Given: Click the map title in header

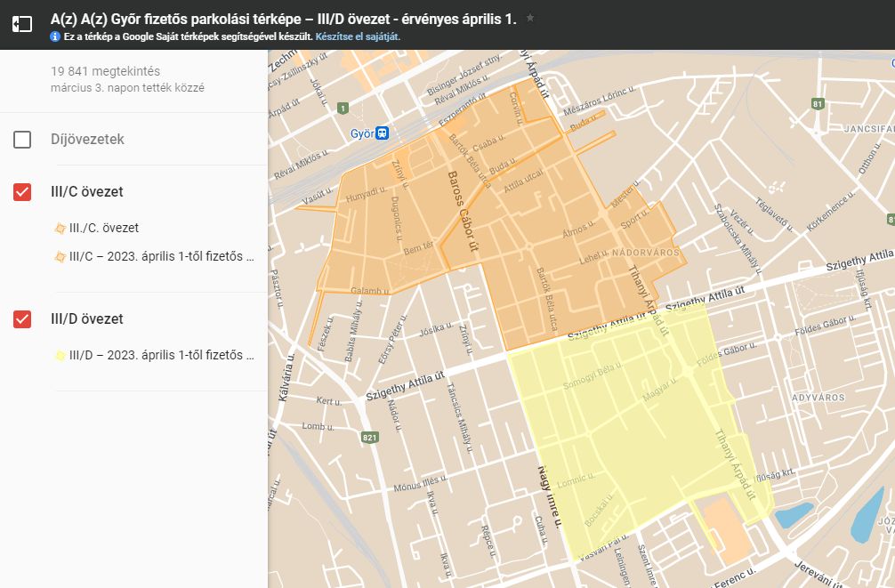Looking at the screenshot, I should [x=283, y=19].
